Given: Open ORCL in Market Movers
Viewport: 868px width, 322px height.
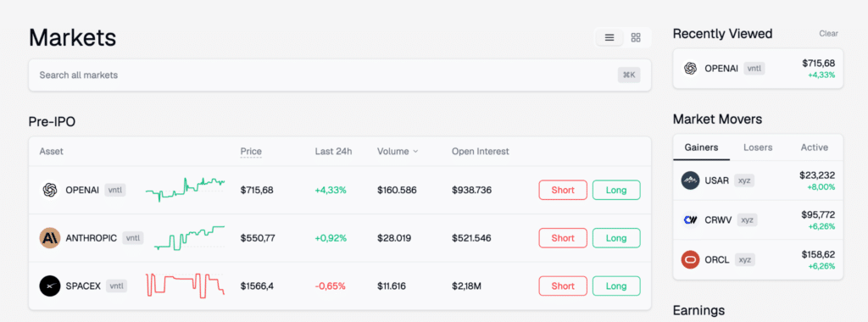Looking at the screenshot, I should 758,259.
